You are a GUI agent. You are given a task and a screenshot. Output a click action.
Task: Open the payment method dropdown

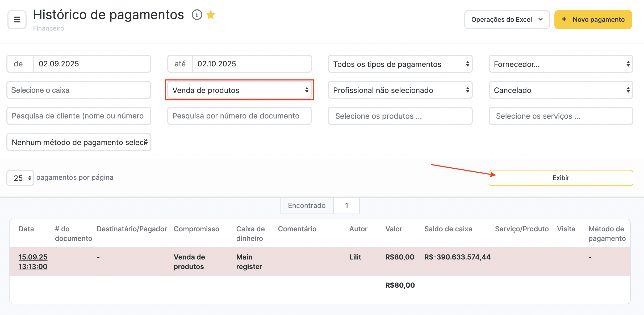(x=79, y=142)
